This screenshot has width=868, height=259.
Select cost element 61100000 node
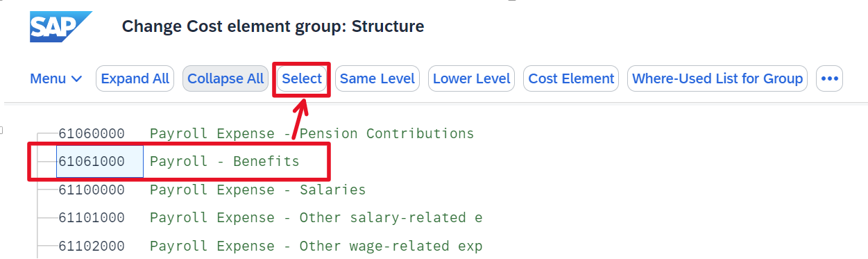[92, 190]
